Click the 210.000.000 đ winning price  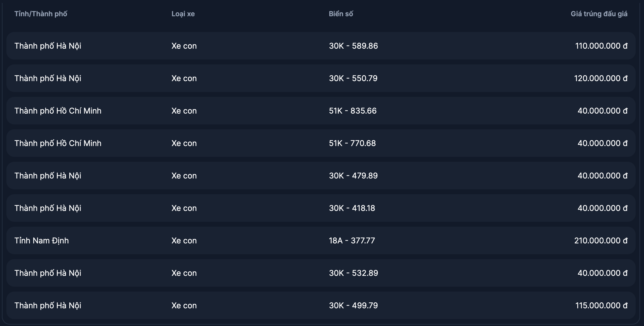click(600, 241)
